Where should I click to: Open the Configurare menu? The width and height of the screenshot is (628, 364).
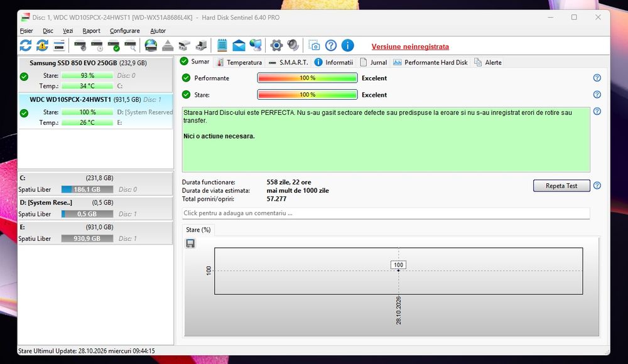124,31
